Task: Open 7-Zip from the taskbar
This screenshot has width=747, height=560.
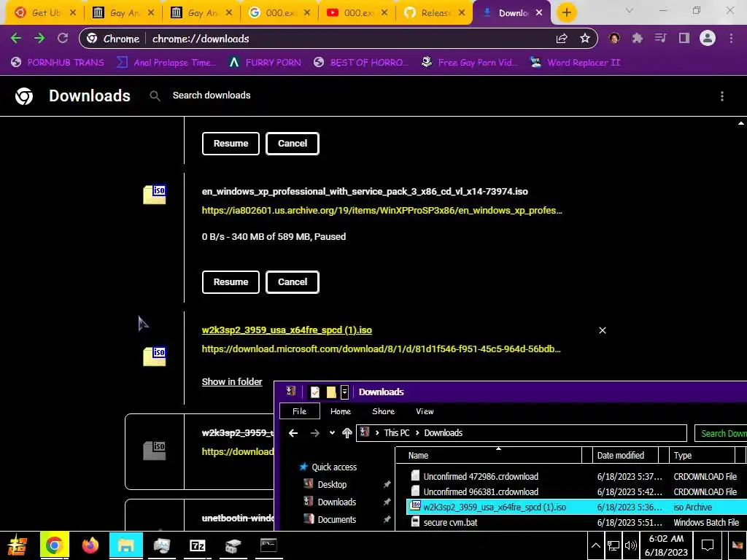Action: point(197,545)
